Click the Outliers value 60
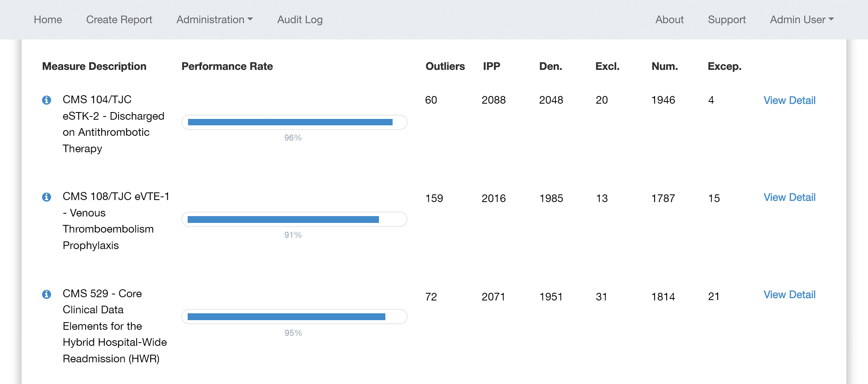 click(x=431, y=100)
